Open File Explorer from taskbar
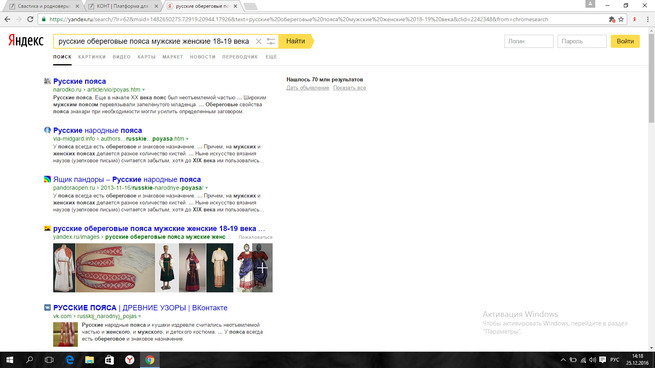This screenshot has height=368, width=655. tap(89, 360)
